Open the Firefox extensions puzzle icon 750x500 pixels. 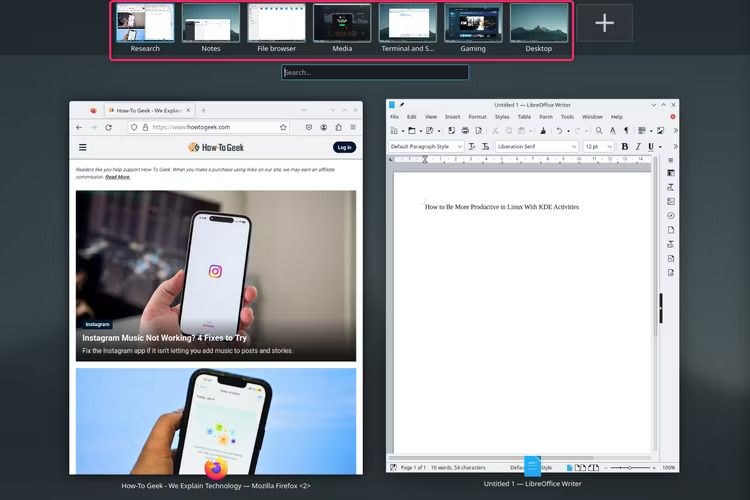coord(339,127)
